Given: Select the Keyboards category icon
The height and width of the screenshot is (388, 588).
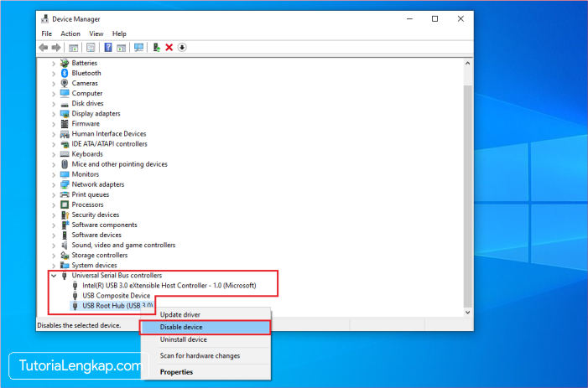Looking at the screenshot, I should (65, 154).
